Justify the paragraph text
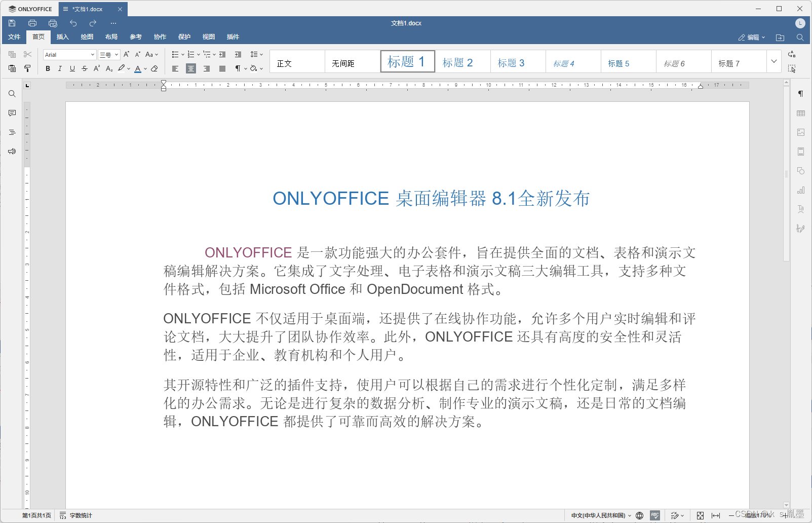This screenshot has height=523, width=812. coord(222,68)
